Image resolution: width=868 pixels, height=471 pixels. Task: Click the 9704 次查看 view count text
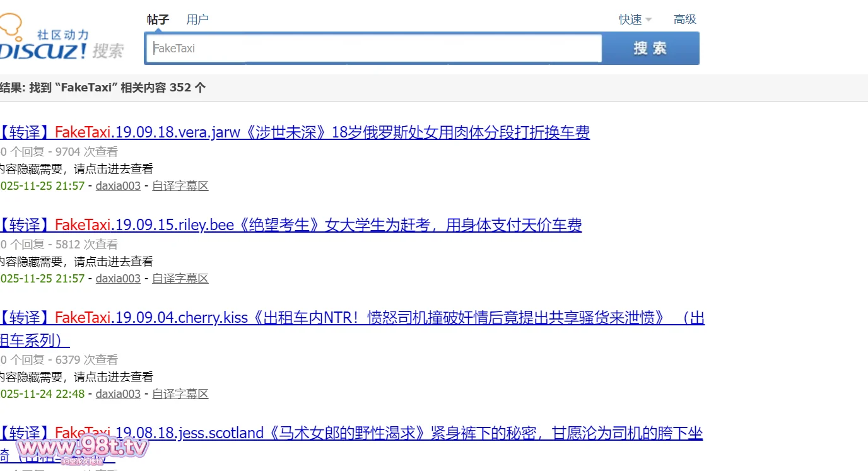(x=86, y=152)
